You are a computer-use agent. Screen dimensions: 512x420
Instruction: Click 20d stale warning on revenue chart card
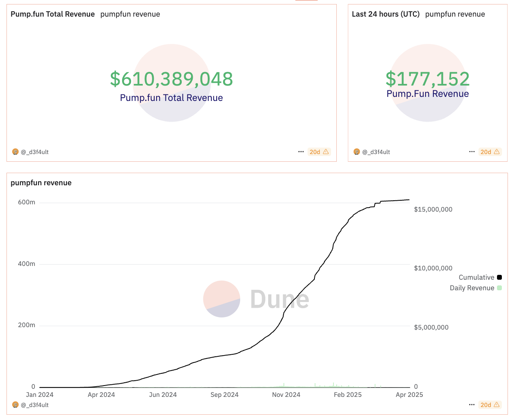click(490, 405)
